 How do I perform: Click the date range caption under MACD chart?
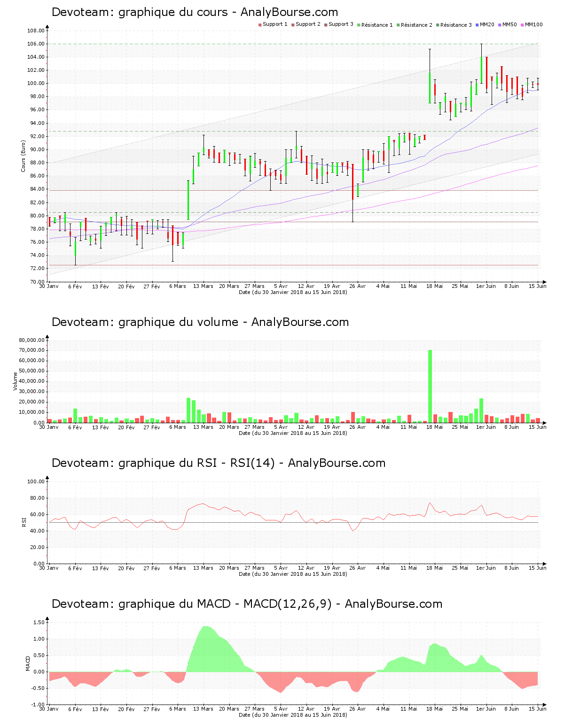pyautogui.click(x=293, y=715)
